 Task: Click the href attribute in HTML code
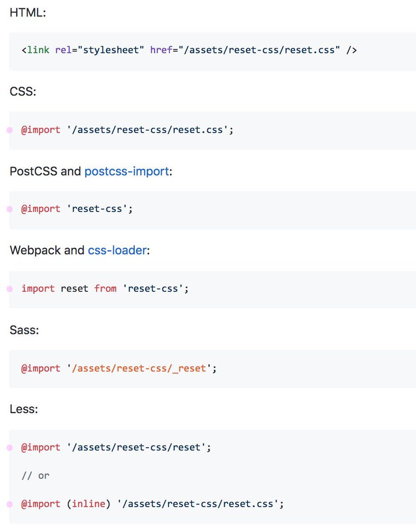161,50
